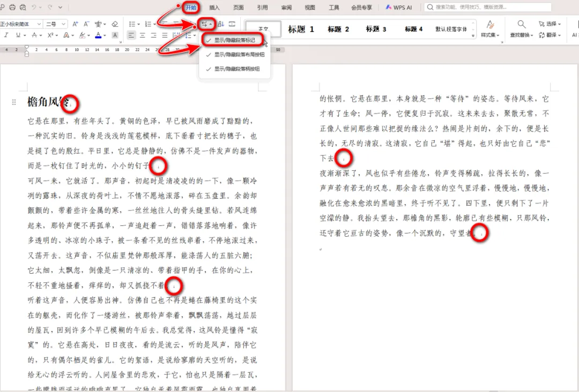The width and height of the screenshot is (579, 392).
Task: Click the show/hide paragraph marks icon
Action: click(204, 24)
